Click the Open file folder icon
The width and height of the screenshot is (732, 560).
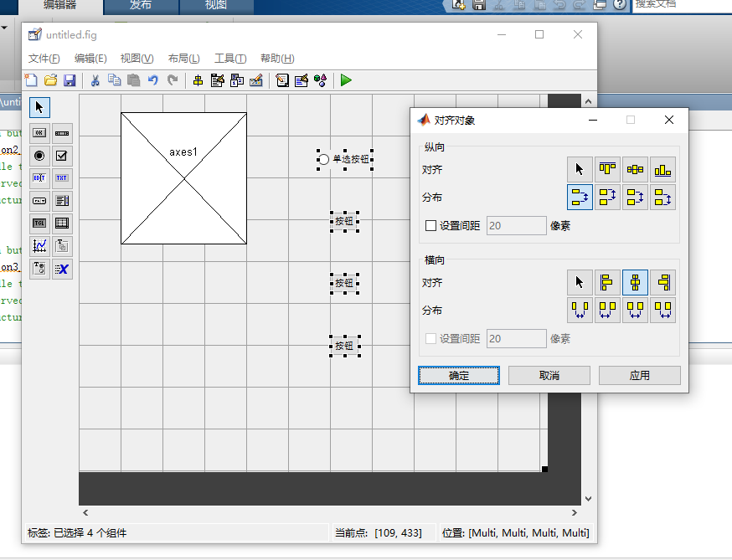(50, 80)
